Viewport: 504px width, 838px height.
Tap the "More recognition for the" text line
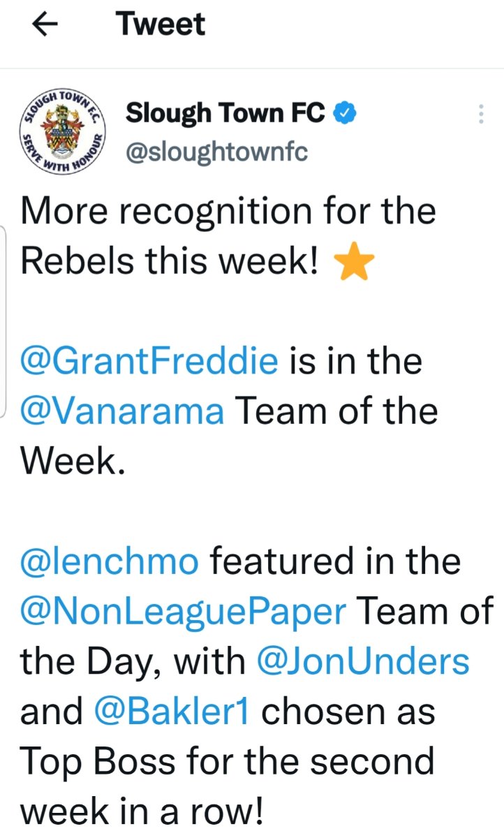coord(228,212)
